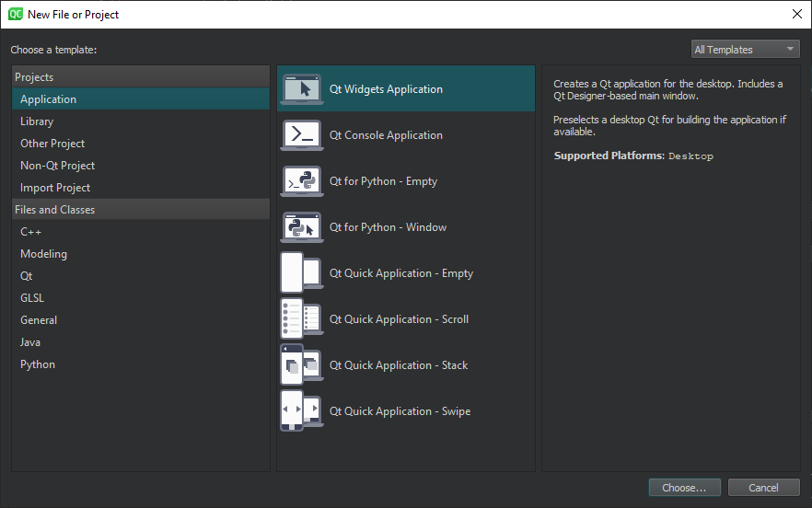Image resolution: width=812 pixels, height=508 pixels.
Task: Select the Qt Quick Application - Swipe icon
Action: pos(302,411)
